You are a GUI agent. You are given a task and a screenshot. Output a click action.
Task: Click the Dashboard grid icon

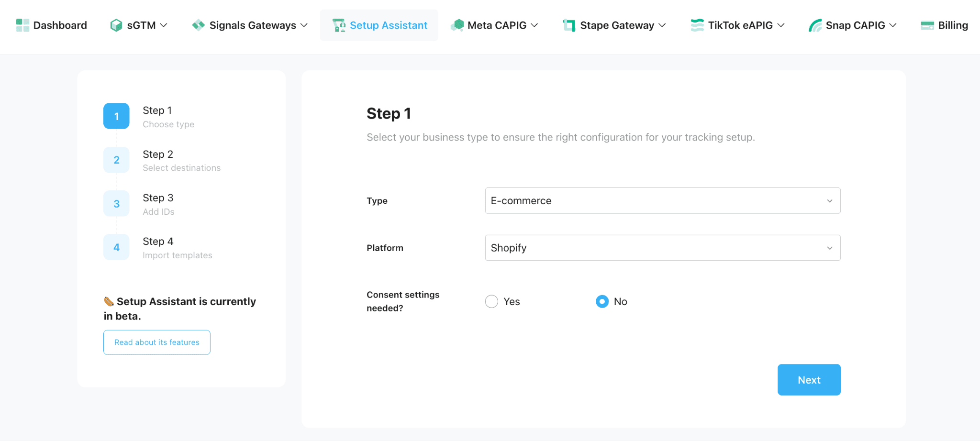click(22, 25)
